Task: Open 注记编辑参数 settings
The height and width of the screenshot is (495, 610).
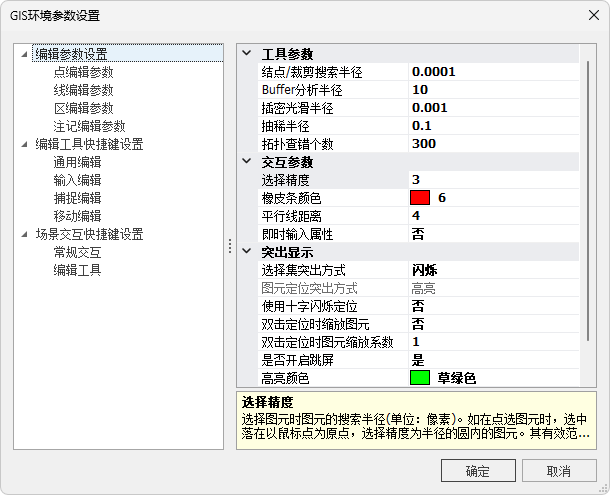Action: pyautogui.click(x=89, y=126)
